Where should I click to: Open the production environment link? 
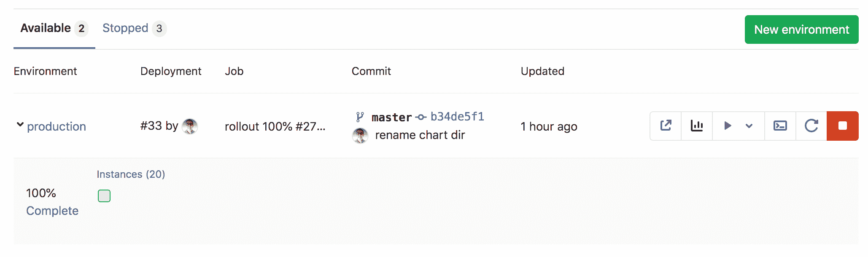coord(57,126)
